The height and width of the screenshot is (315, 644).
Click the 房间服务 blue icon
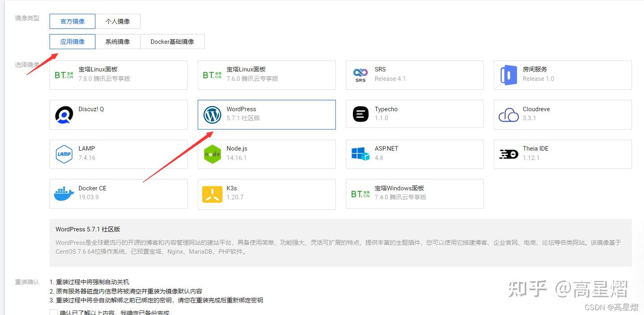[x=508, y=75]
